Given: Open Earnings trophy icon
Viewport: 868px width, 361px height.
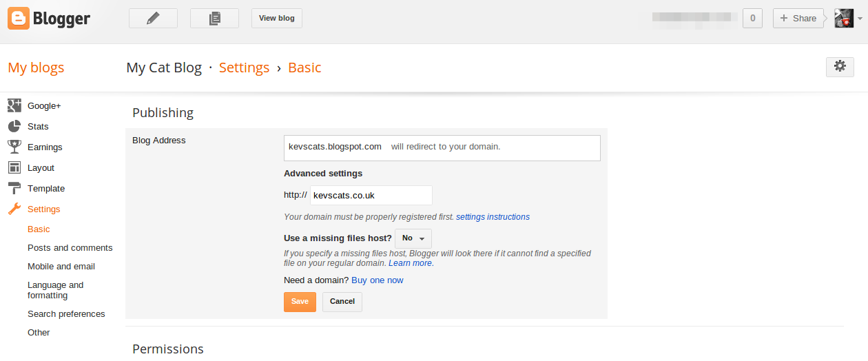Looking at the screenshot, I should [x=14, y=147].
